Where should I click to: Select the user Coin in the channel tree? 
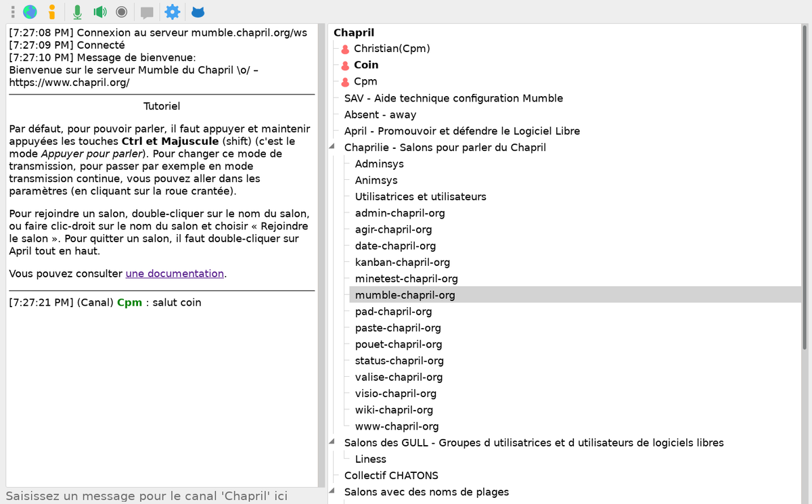pyautogui.click(x=366, y=65)
